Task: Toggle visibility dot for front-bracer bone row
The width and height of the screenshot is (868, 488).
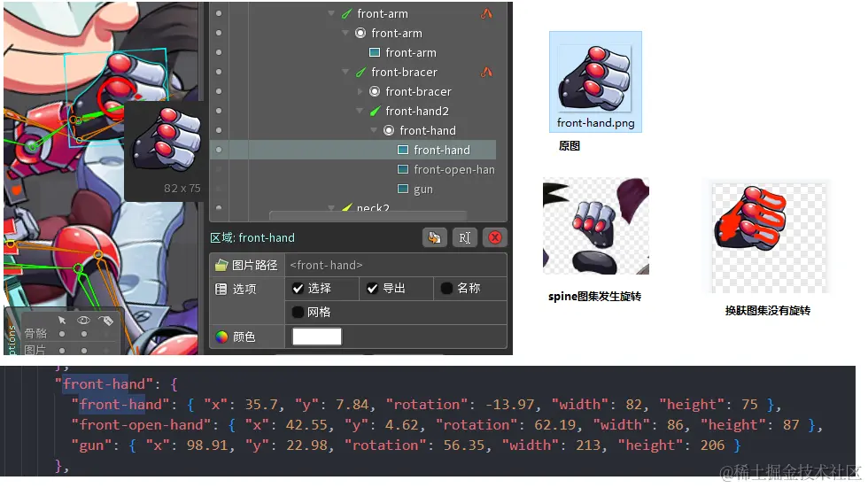Action: (219, 72)
